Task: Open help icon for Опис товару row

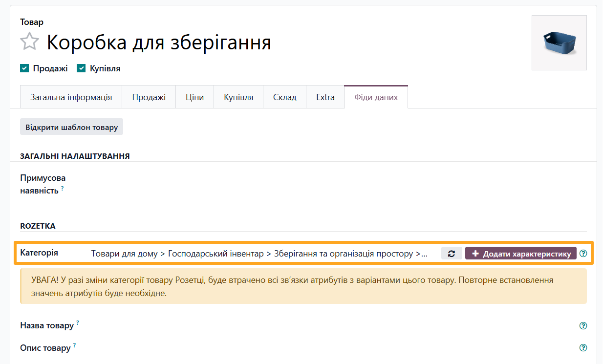Action: click(582, 348)
